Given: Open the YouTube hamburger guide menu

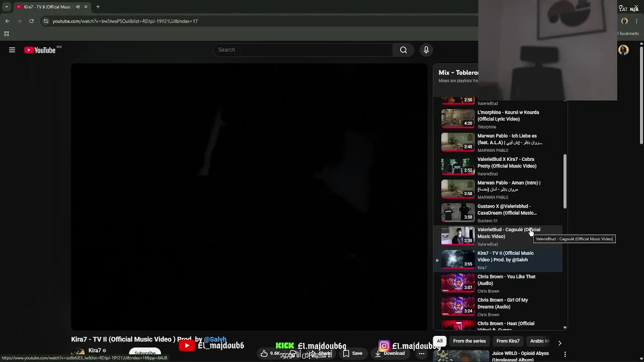Looking at the screenshot, I should (12, 50).
